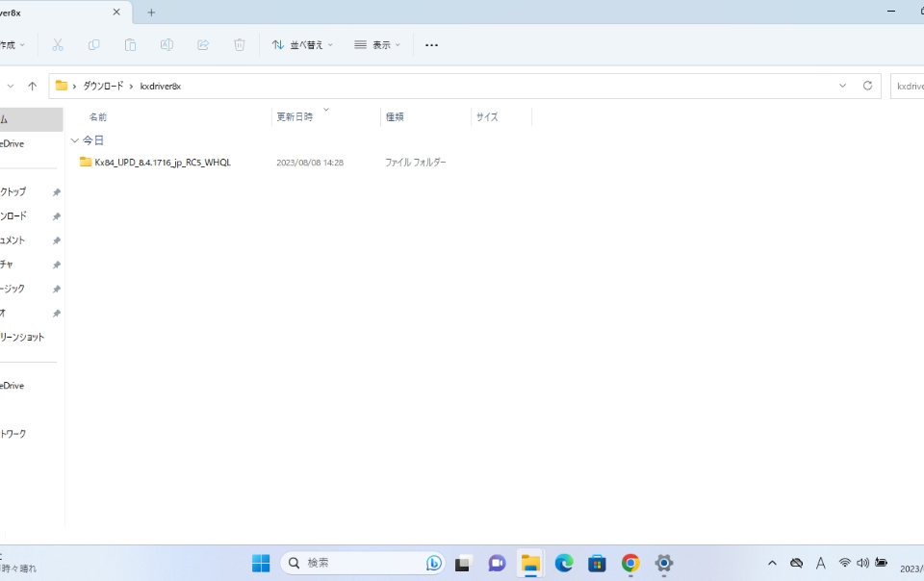
Task: Sort files by 名前 column header
Action: (x=98, y=117)
